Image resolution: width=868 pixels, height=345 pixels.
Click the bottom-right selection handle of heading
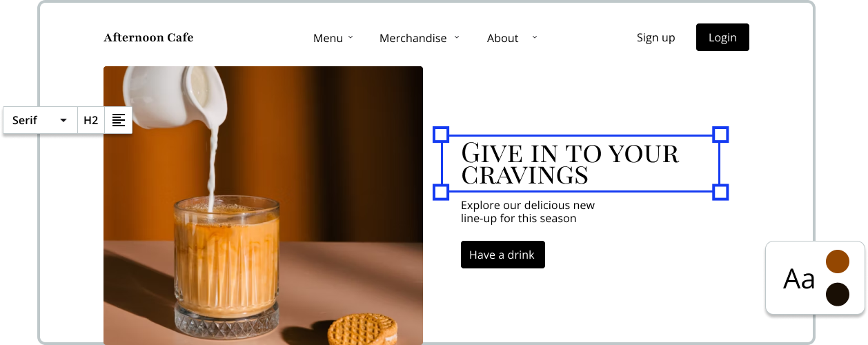(720, 192)
